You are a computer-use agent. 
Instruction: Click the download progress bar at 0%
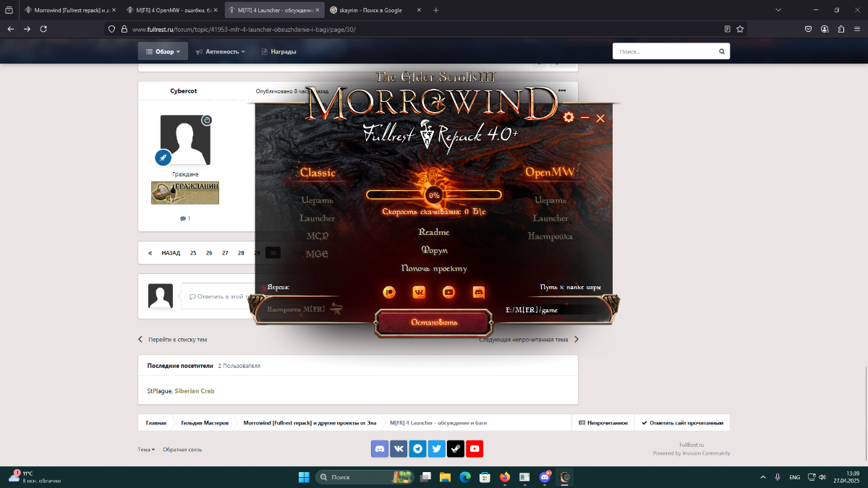pos(434,195)
